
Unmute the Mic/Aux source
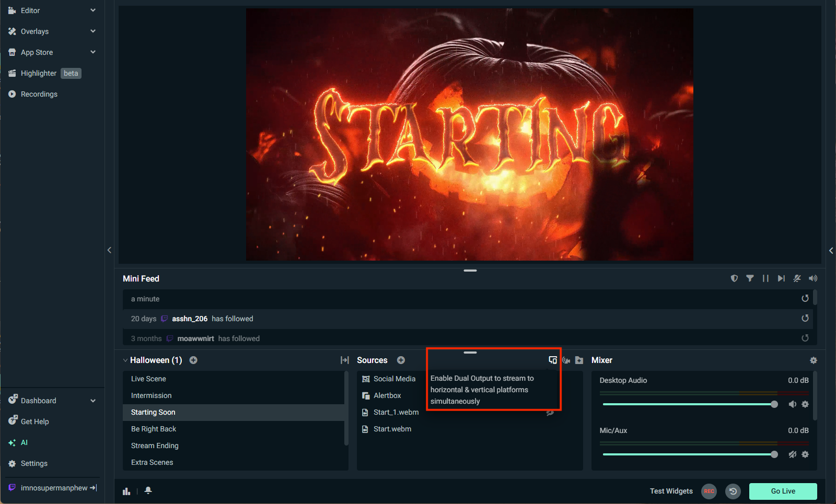pyautogui.click(x=792, y=454)
